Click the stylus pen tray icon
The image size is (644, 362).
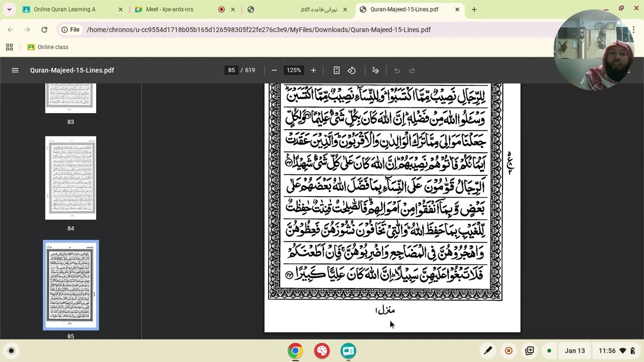pos(488,351)
